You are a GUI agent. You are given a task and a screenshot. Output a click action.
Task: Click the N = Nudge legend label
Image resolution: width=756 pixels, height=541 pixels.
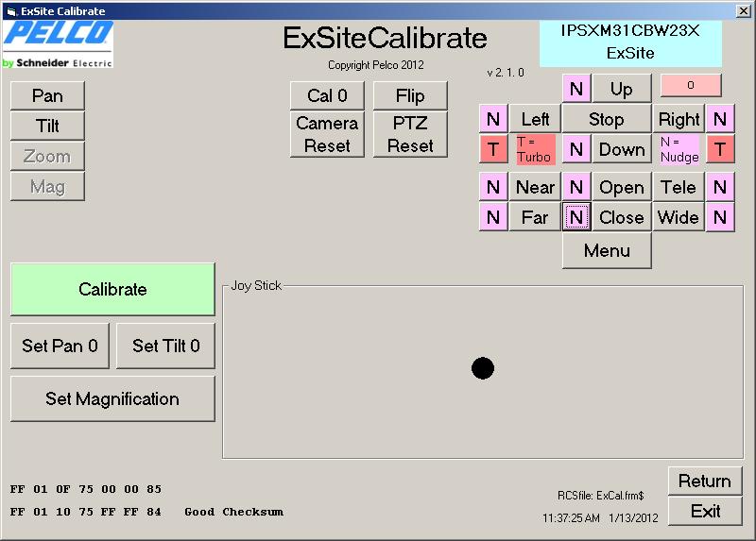[x=679, y=149]
